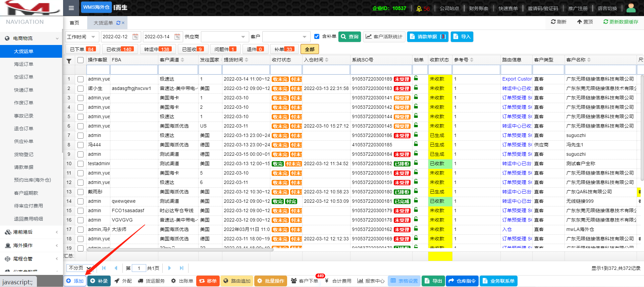The width and height of the screenshot is (644, 287).
Task: Click 外配 toolbar item
Action: tap(123, 281)
